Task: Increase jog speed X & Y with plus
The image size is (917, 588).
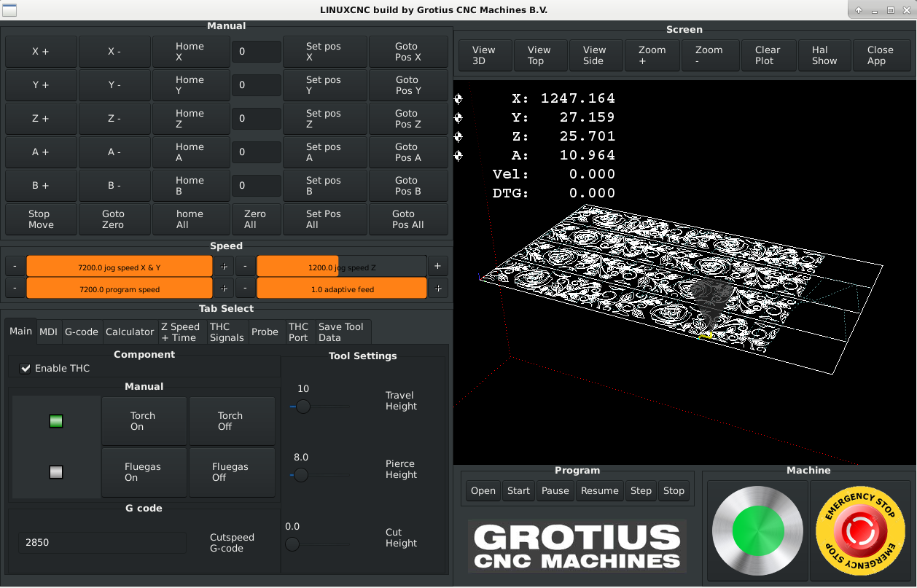Action: [x=224, y=267]
